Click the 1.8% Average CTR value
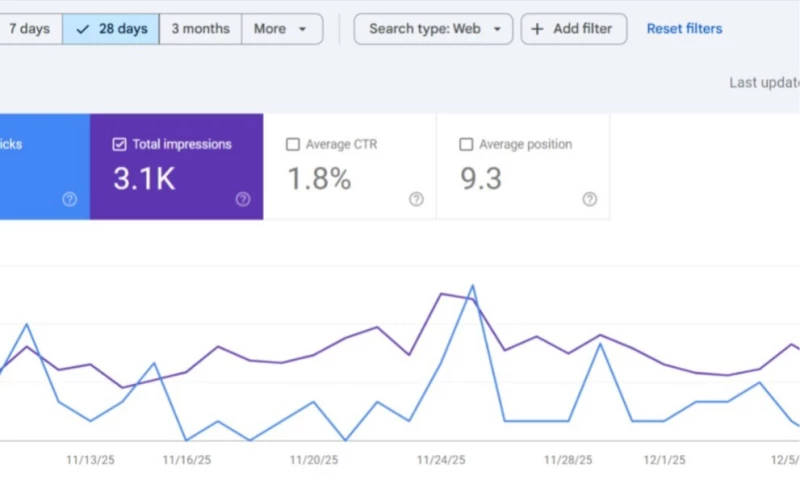The width and height of the screenshot is (800, 480). coord(319,179)
